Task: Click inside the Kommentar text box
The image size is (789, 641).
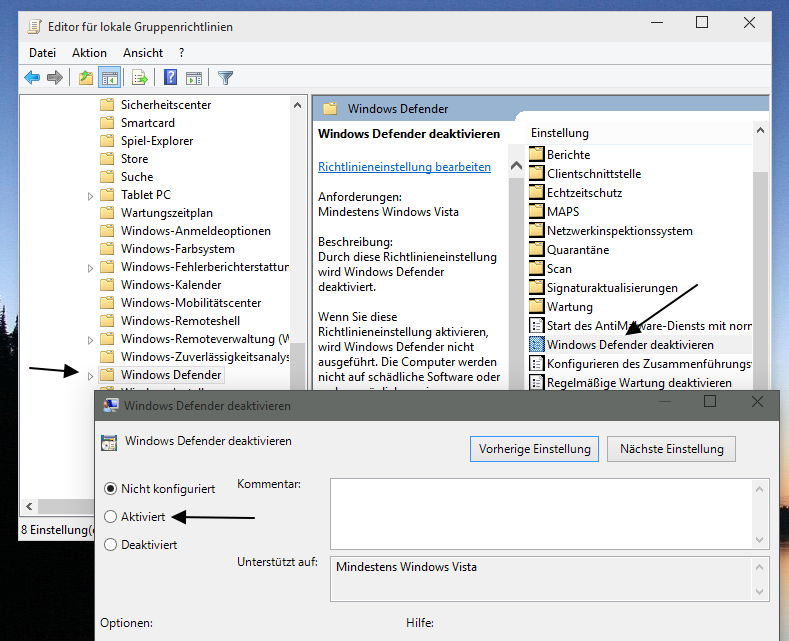Action: (x=540, y=514)
